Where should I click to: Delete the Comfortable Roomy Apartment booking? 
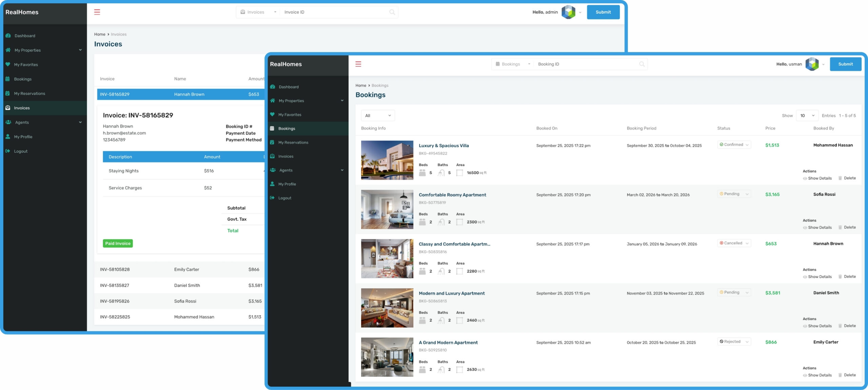pyautogui.click(x=847, y=227)
